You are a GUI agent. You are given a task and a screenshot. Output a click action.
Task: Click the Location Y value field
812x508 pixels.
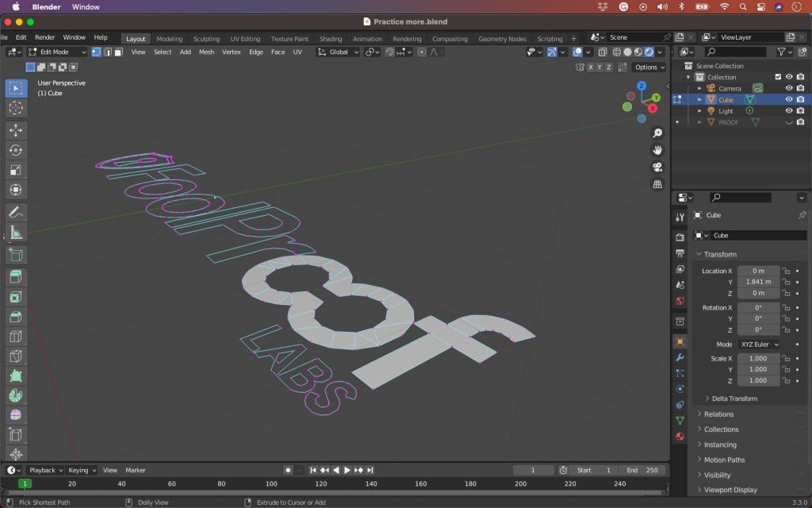click(x=758, y=282)
